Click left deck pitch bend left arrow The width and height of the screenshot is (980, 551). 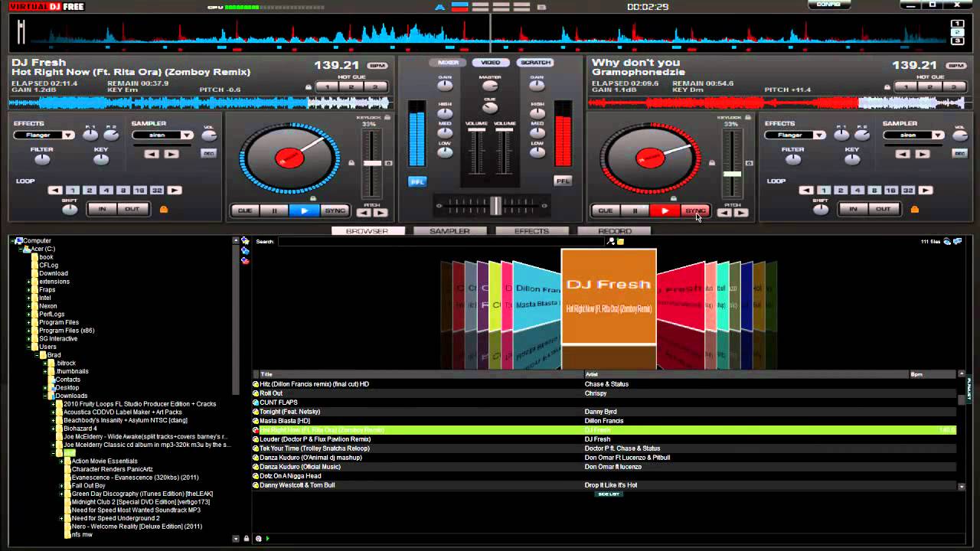(x=364, y=213)
